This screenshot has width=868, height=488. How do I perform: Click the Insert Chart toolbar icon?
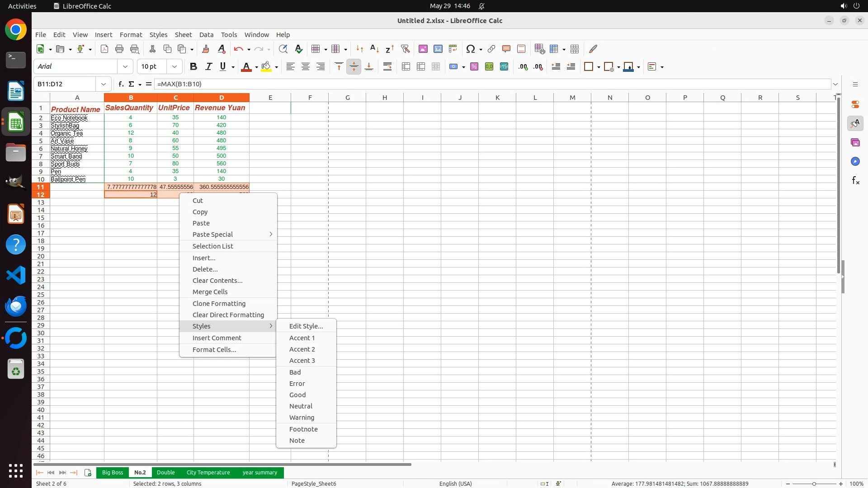[x=438, y=49]
